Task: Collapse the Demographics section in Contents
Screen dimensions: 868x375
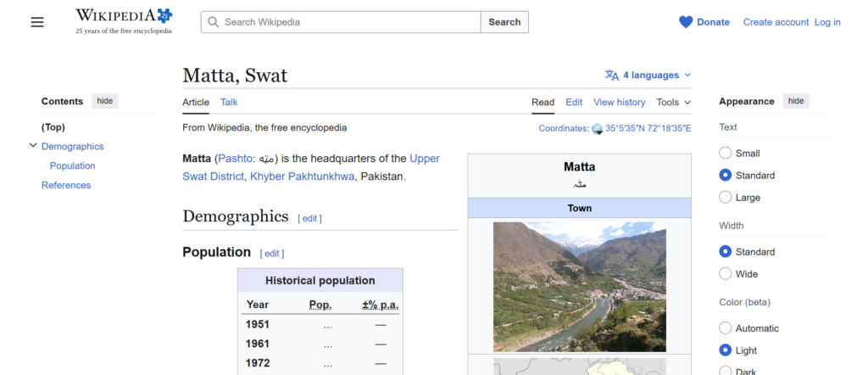Action: point(33,146)
